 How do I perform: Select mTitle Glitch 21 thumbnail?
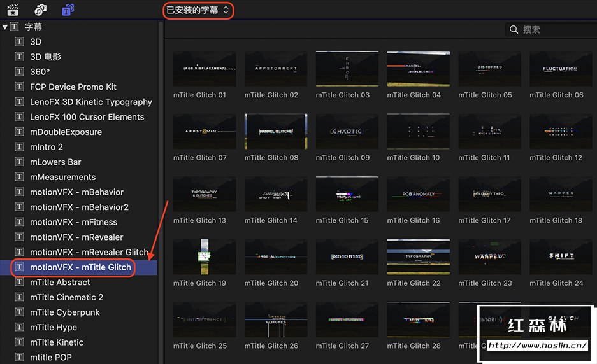pos(347,257)
